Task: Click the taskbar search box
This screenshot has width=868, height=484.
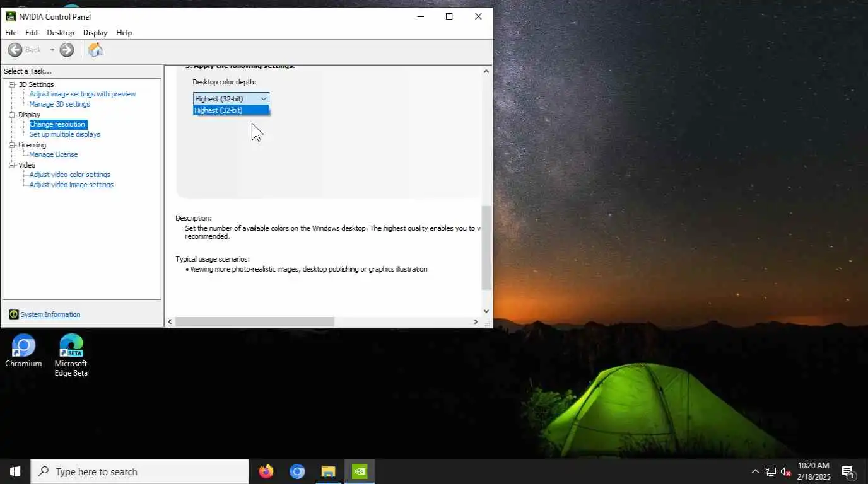Action: coord(140,471)
